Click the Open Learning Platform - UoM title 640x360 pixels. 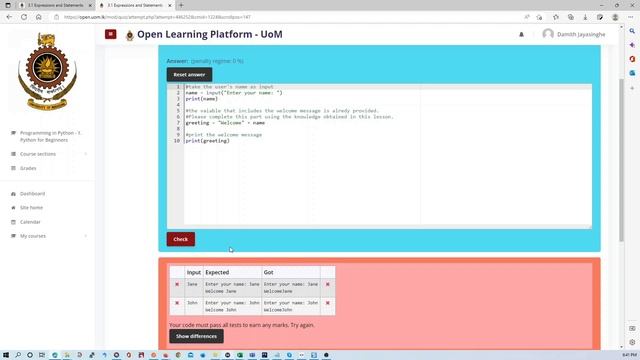pyautogui.click(x=210, y=34)
